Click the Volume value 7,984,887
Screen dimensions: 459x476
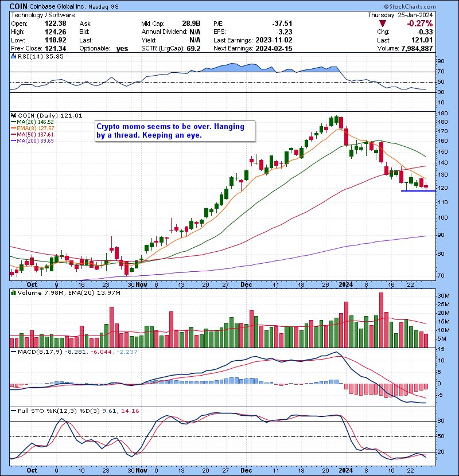(x=417, y=49)
